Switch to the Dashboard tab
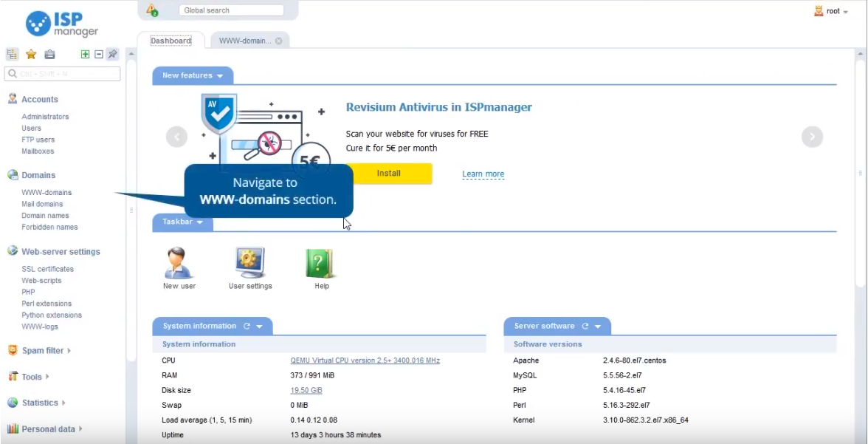 coord(171,41)
